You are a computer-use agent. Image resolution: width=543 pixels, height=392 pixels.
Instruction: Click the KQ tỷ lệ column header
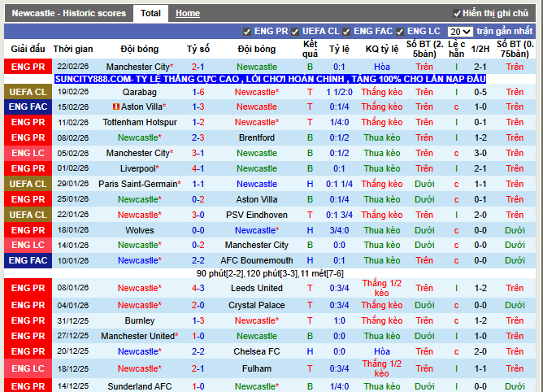[x=382, y=49]
